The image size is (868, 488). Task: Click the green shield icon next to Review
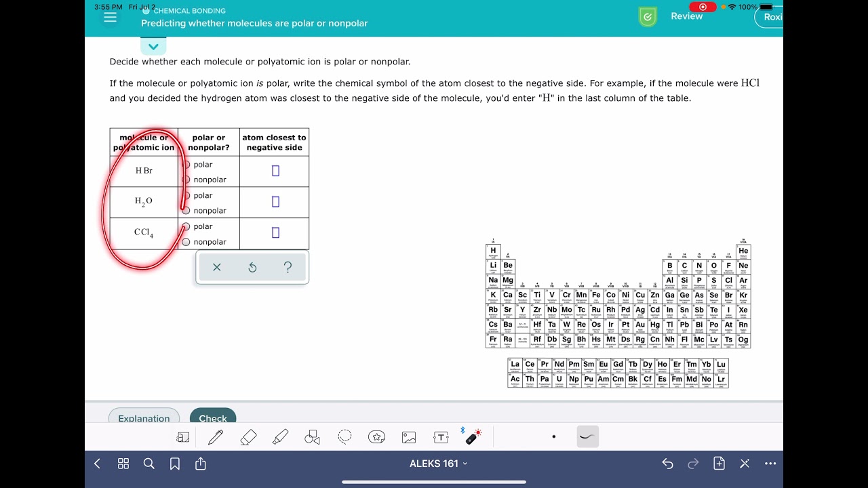[648, 17]
